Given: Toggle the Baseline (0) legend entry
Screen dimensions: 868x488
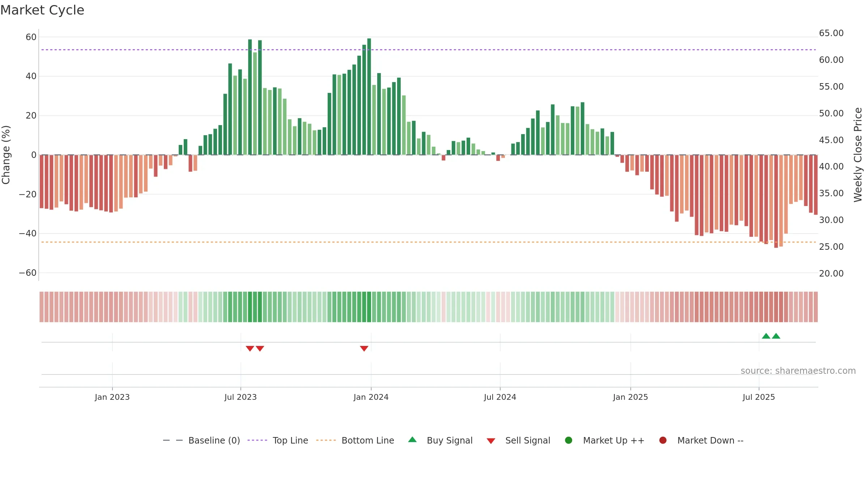Looking at the screenshot, I should (x=201, y=440).
